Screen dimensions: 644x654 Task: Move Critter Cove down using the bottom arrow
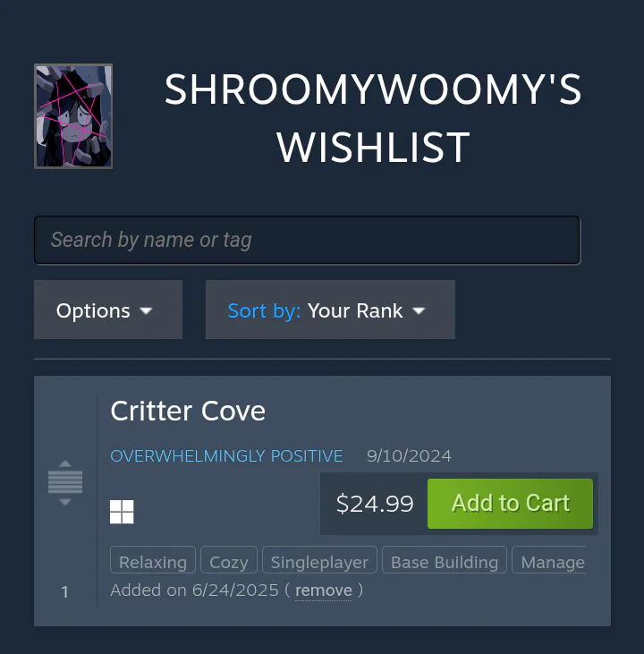(65, 502)
